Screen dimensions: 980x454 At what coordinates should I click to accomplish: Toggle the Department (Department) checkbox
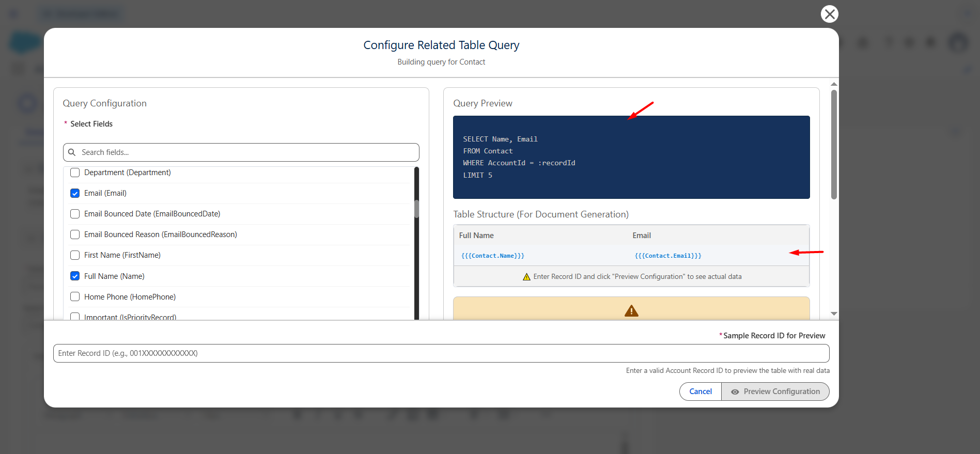75,173
